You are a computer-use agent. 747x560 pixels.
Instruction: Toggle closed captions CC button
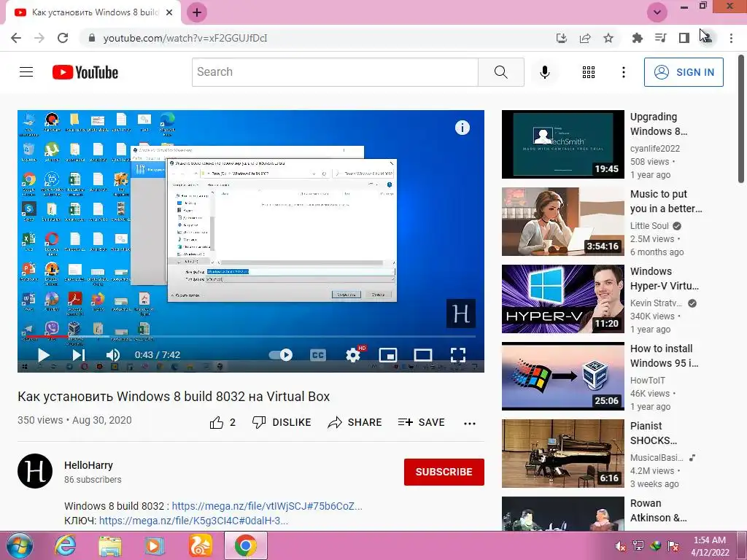(318, 355)
